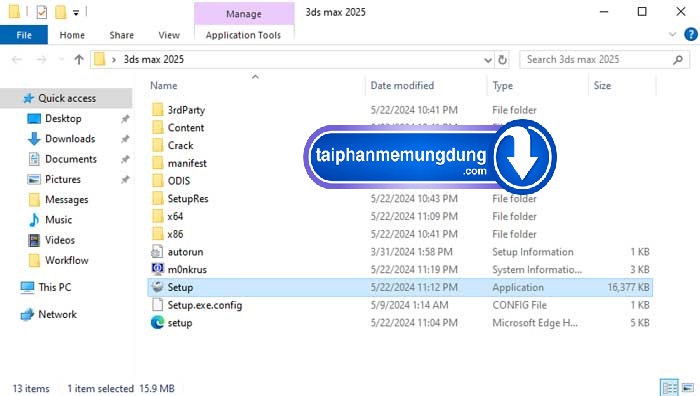Viewport: 700px width, 396px height.
Task: Select the 3rdParty folder icon
Action: click(x=158, y=110)
